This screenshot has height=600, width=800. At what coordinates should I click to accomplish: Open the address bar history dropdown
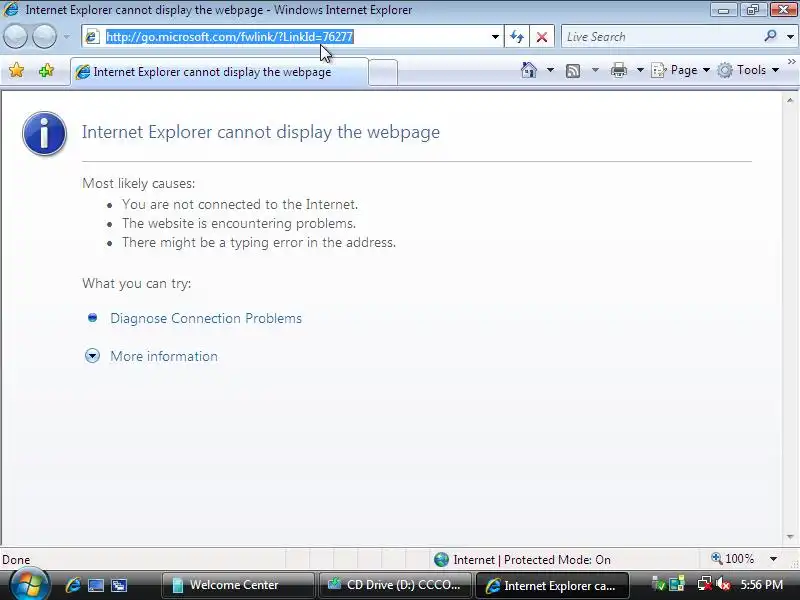click(x=495, y=37)
